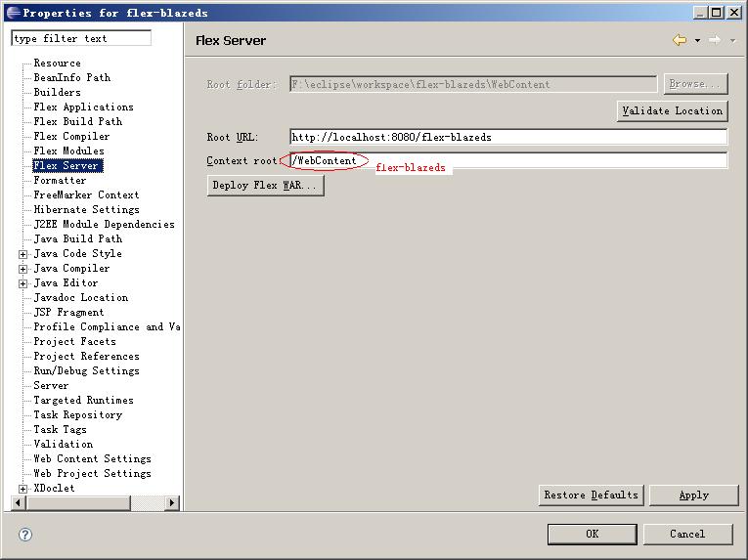
Task: Select Builders in the tree
Action: [x=58, y=92]
